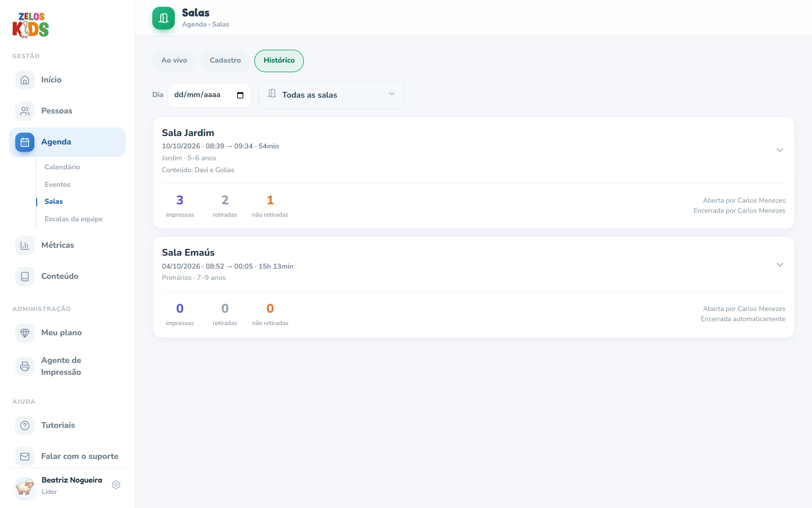Image resolution: width=812 pixels, height=508 pixels.
Task: Click the Sala Emaús title
Action: [188, 253]
